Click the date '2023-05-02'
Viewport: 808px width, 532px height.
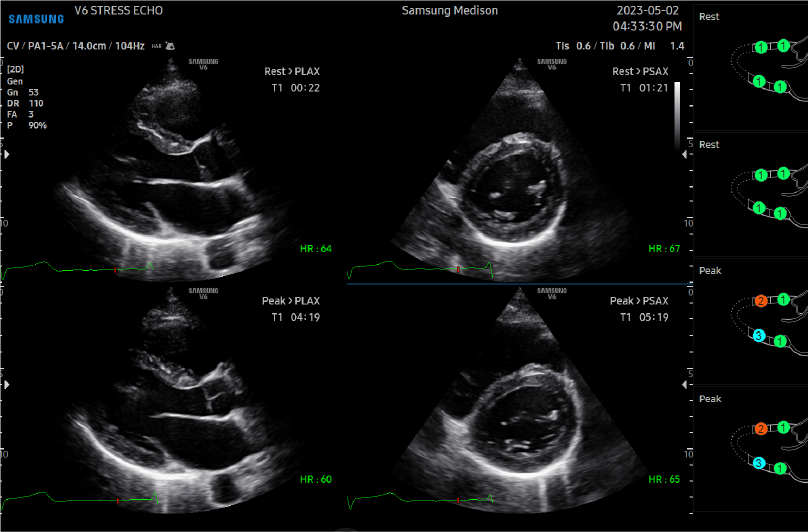click(648, 11)
